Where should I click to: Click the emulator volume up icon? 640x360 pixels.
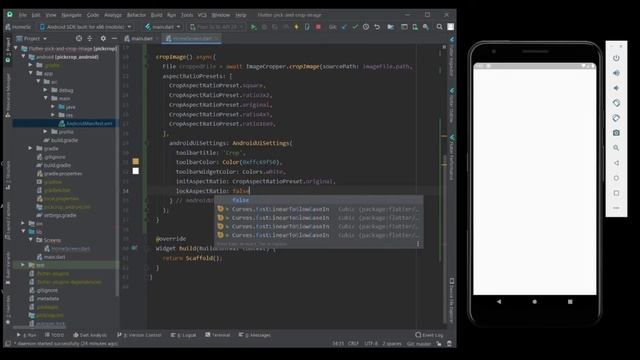click(616, 73)
